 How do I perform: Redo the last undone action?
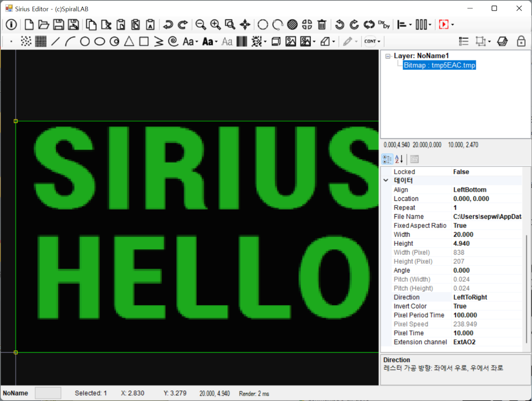click(x=183, y=25)
